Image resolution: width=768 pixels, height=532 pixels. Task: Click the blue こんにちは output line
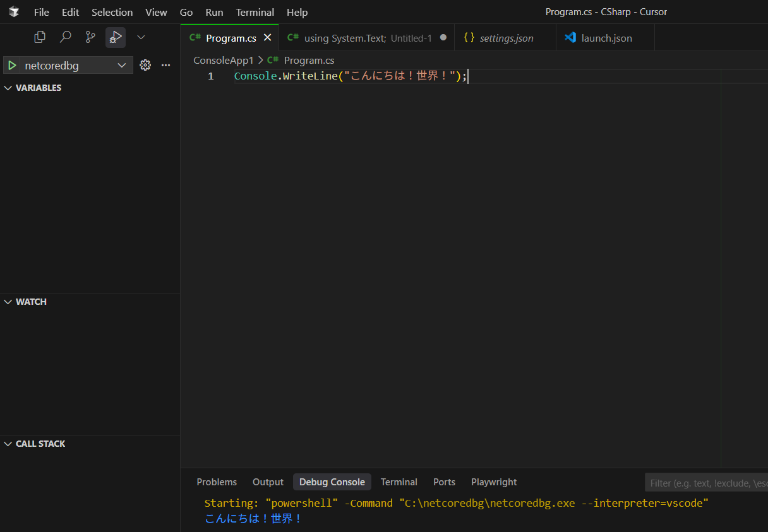click(x=254, y=518)
